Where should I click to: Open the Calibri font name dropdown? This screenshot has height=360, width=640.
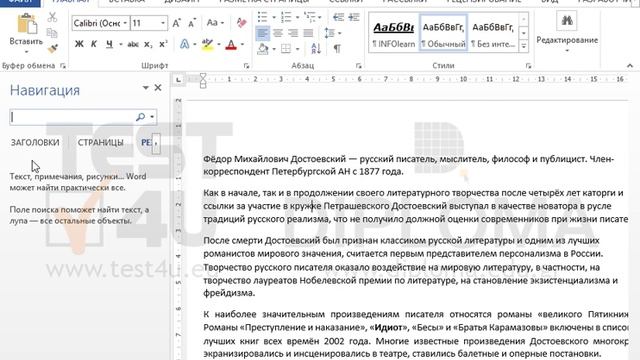click(125, 23)
